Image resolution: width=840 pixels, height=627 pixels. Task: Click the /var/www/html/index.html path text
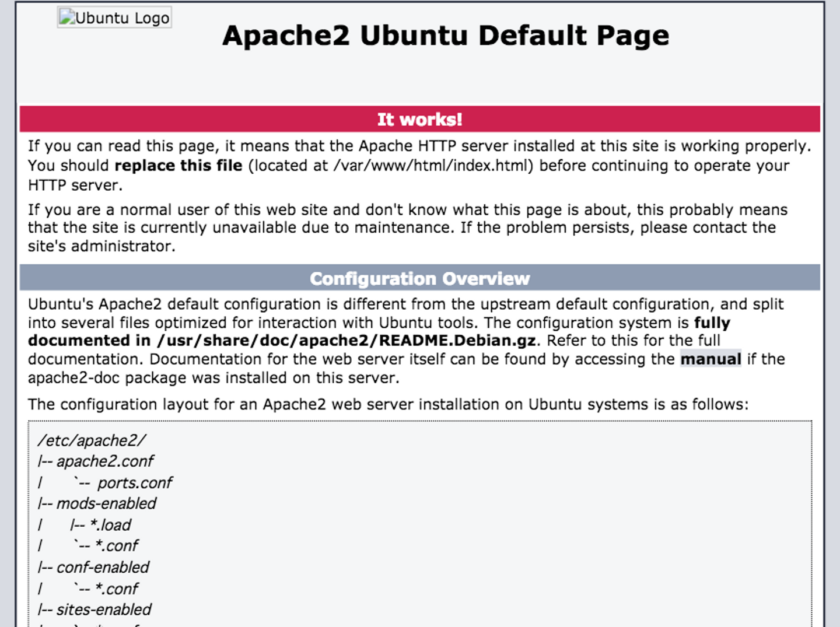[432, 166]
